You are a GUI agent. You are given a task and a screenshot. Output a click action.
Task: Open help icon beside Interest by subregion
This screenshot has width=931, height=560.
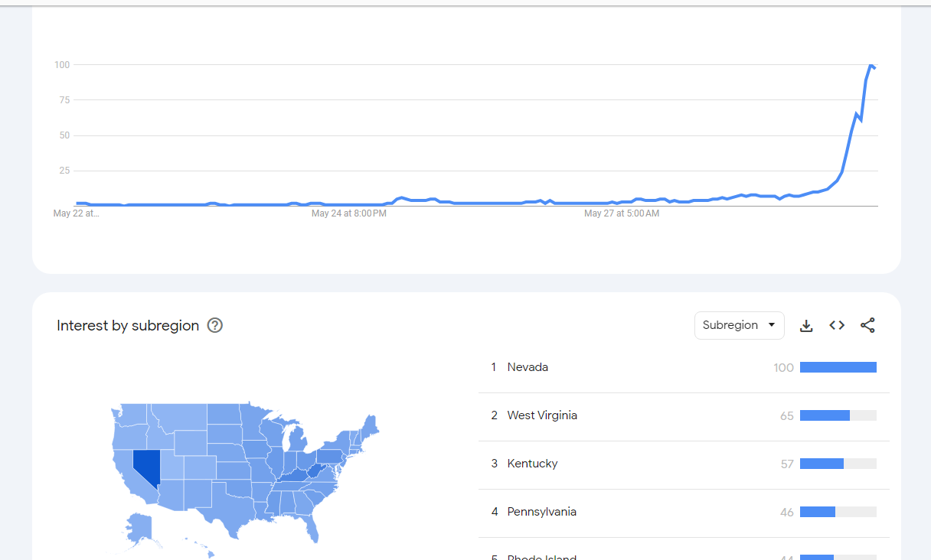pyautogui.click(x=215, y=325)
